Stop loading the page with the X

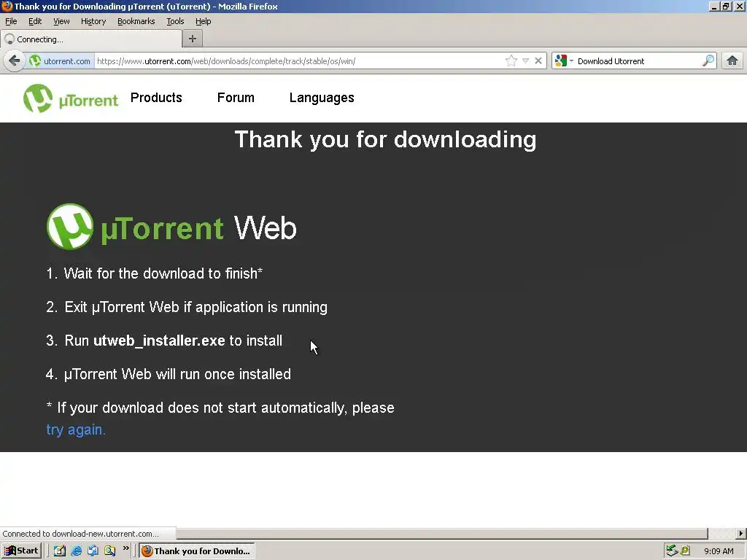coord(538,61)
